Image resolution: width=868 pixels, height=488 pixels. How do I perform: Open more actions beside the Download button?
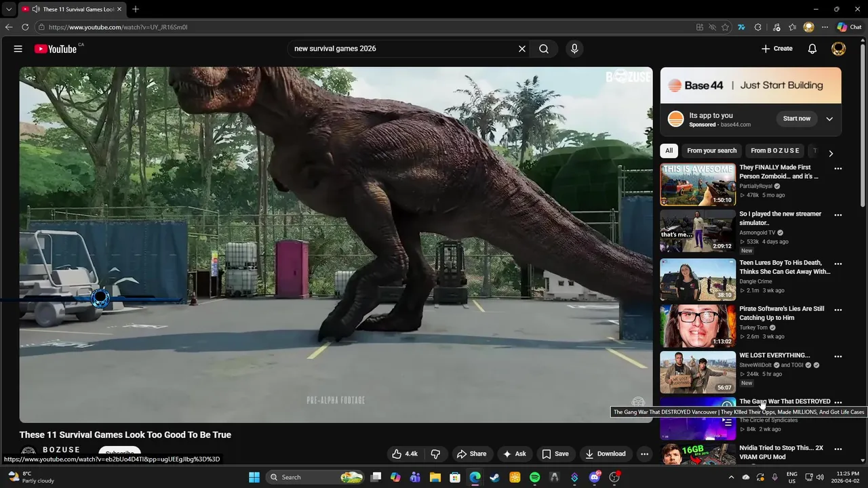[645, 454]
